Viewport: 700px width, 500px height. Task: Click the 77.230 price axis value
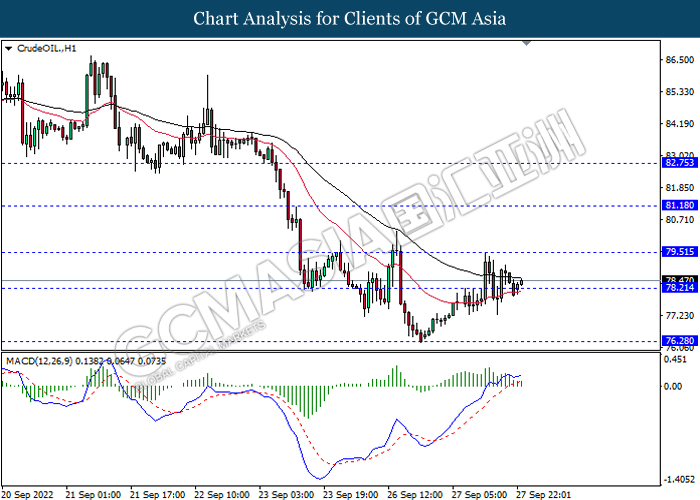click(x=679, y=316)
